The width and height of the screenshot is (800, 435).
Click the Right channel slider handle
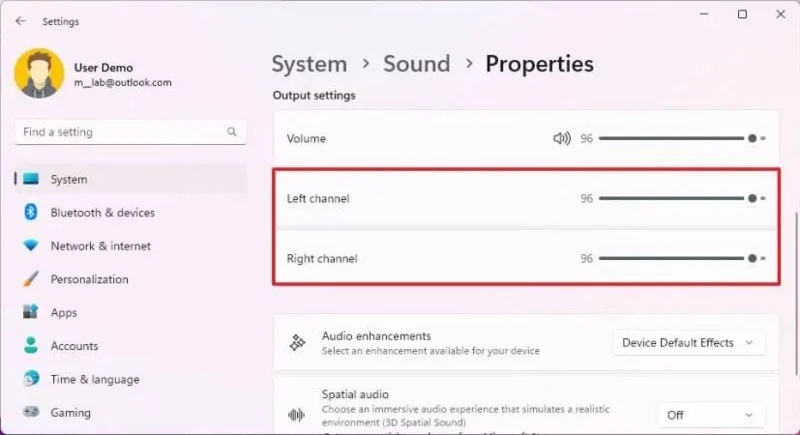[x=752, y=259]
